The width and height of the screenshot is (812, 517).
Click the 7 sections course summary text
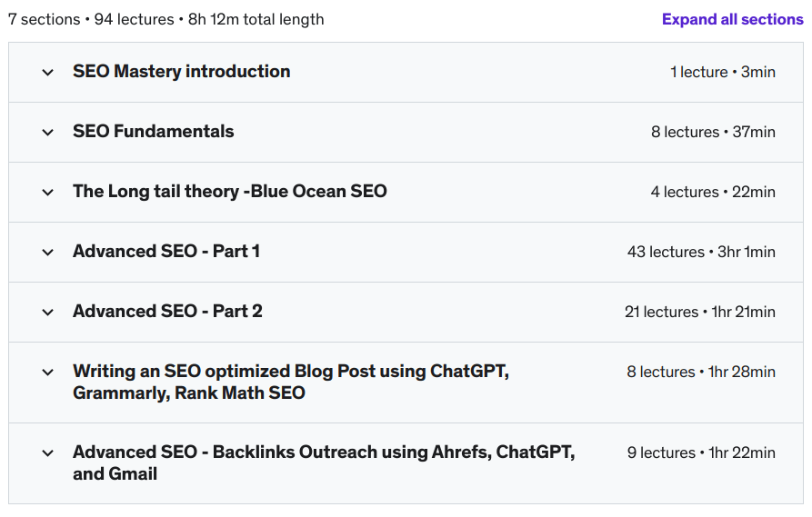165,19
